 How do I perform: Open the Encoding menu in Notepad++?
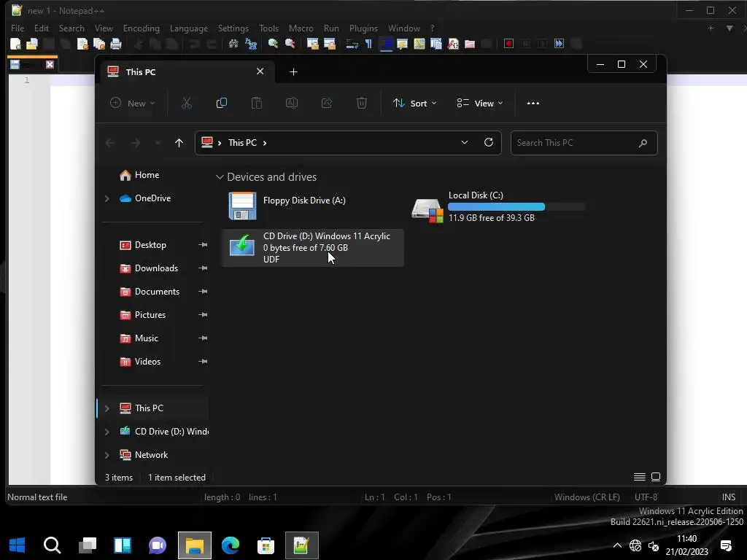(142, 28)
